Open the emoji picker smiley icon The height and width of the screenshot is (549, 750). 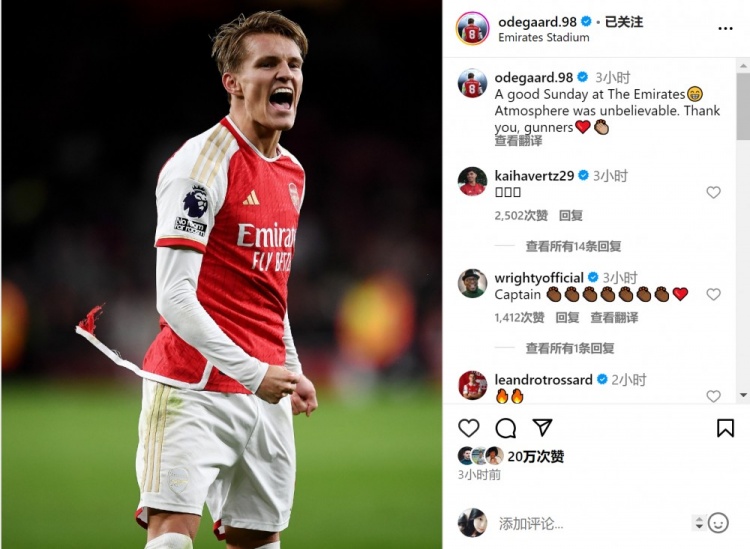(x=718, y=523)
